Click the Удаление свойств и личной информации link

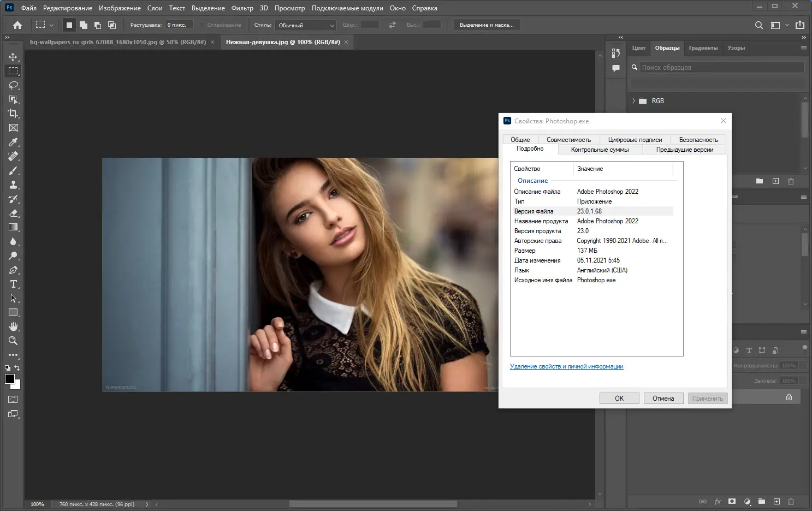point(566,366)
